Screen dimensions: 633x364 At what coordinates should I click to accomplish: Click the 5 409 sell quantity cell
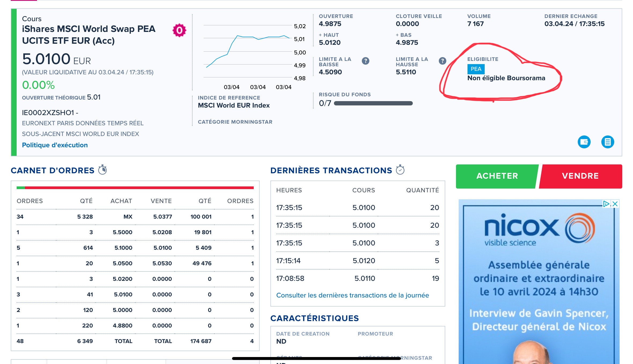click(203, 248)
